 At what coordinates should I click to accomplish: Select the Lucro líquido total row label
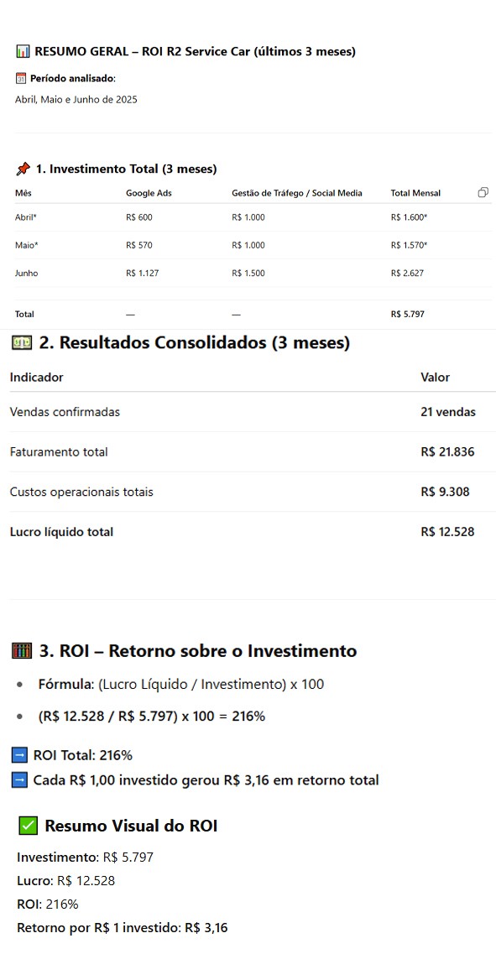pos(61,532)
